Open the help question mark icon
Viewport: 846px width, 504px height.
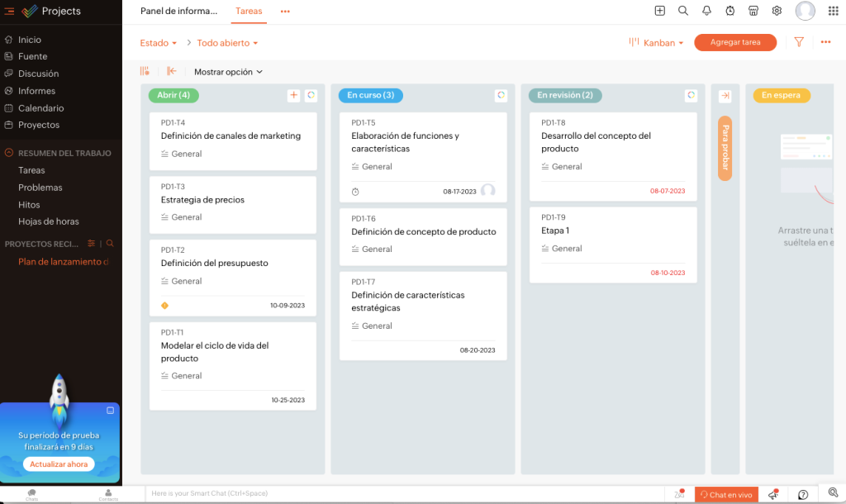point(803,494)
